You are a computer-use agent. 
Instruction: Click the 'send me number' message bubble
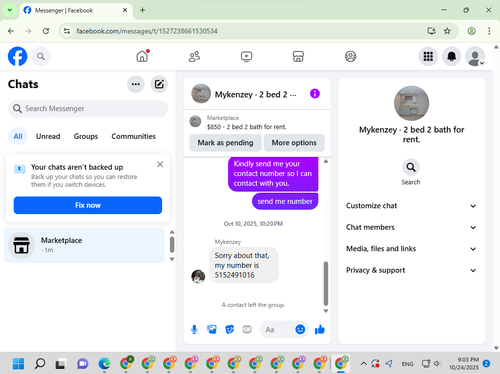click(x=285, y=201)
